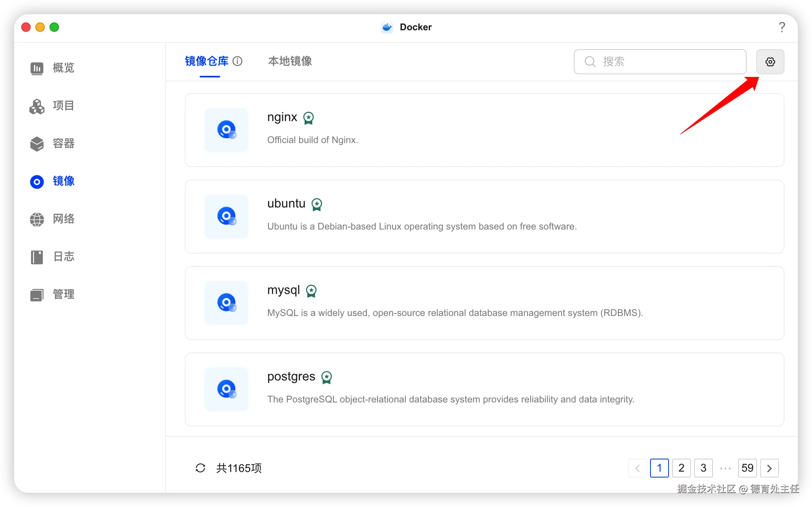Viewport: 812px width, 507px height.
Task: Switch to the 本地镜像 tab
Action: pos(290,61)
